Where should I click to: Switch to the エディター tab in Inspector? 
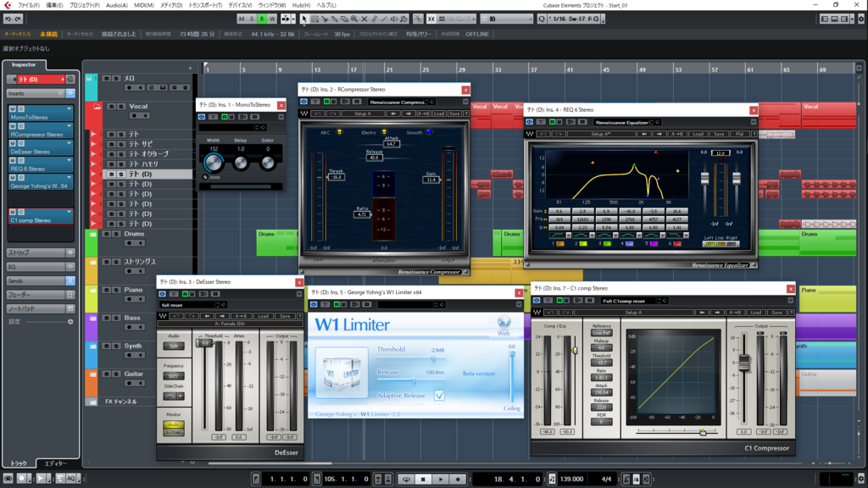[55, 463]
